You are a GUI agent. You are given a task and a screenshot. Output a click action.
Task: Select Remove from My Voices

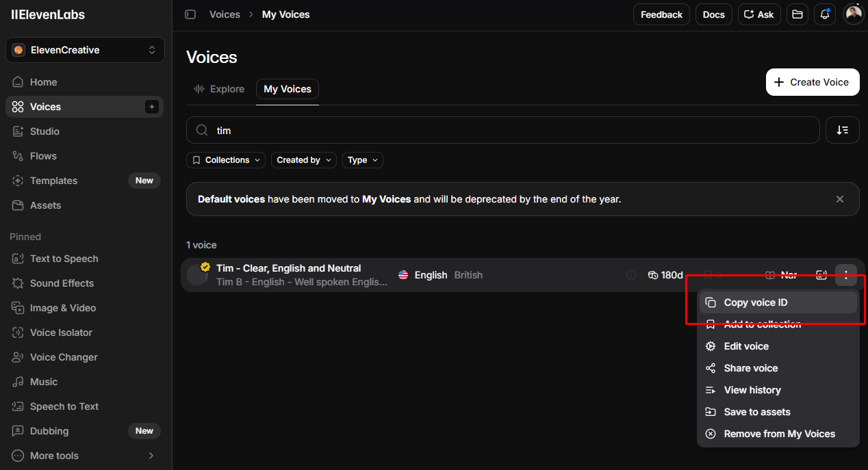[x=778, y=434]
